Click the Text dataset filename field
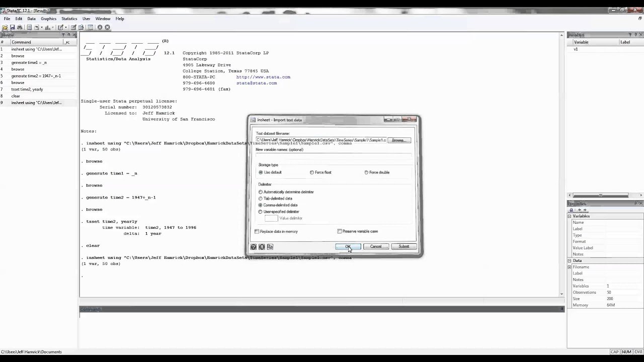Screen dimensions: 644x362 point(321,140)
